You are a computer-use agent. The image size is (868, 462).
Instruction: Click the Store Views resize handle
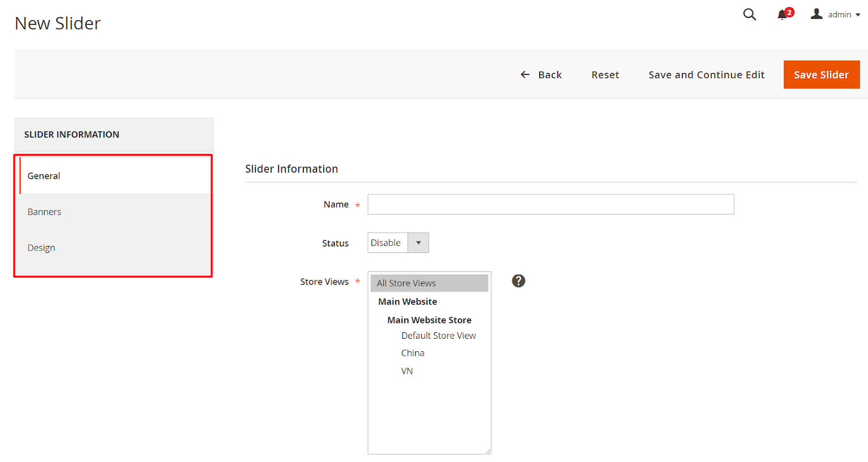click(488, 451)
